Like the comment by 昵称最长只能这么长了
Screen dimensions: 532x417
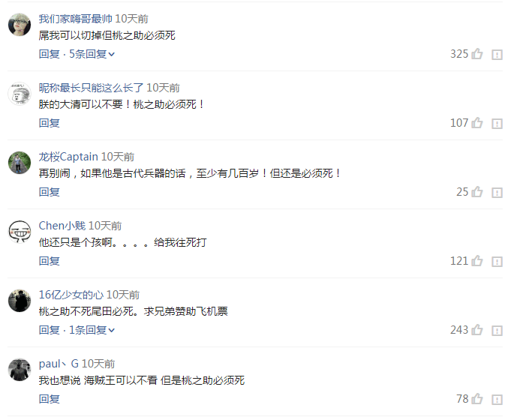(477, 123)
